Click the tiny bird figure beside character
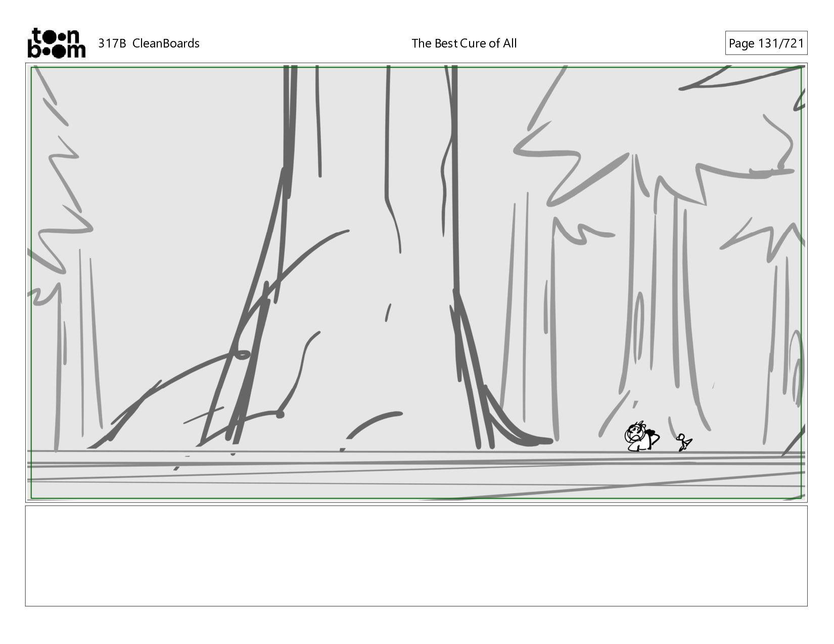 tap(684, 442)
